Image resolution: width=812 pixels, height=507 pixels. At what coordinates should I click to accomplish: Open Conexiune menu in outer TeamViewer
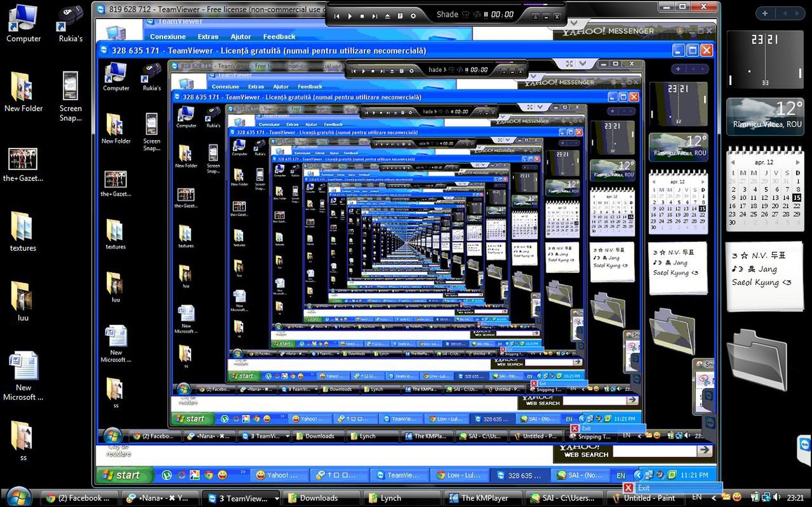(168, 37)
